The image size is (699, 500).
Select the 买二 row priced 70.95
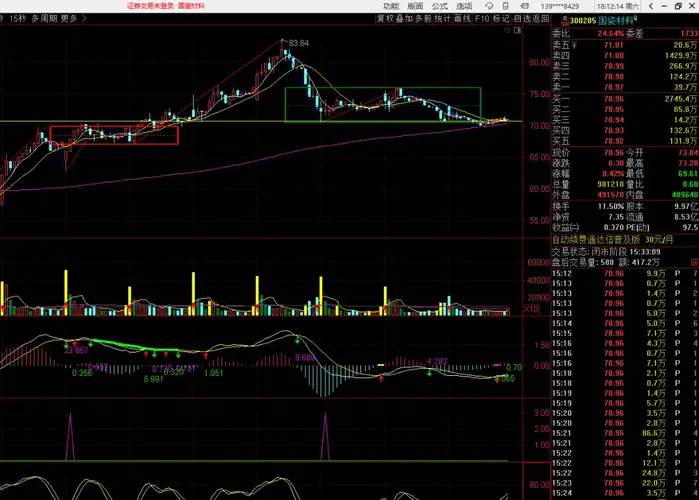[625, 109]
